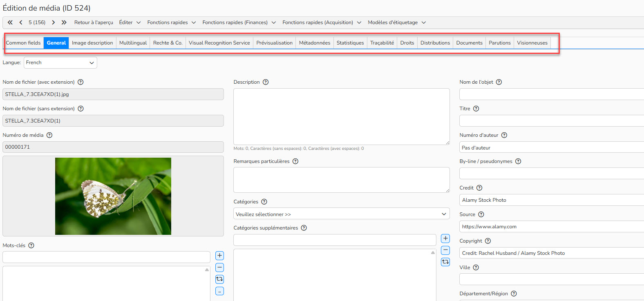Open the Éditer dropdown menu

coord(130,22)
